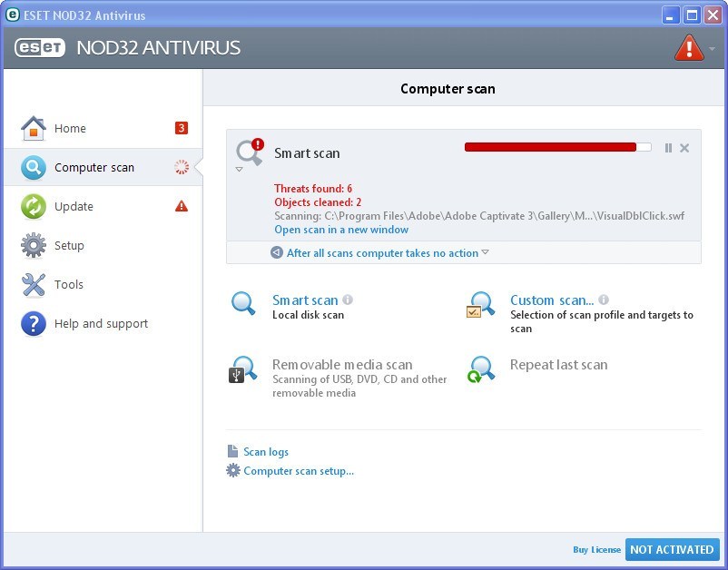Select the Smart scan magnifier icon

pyautogui.click(x=243, y=304)
